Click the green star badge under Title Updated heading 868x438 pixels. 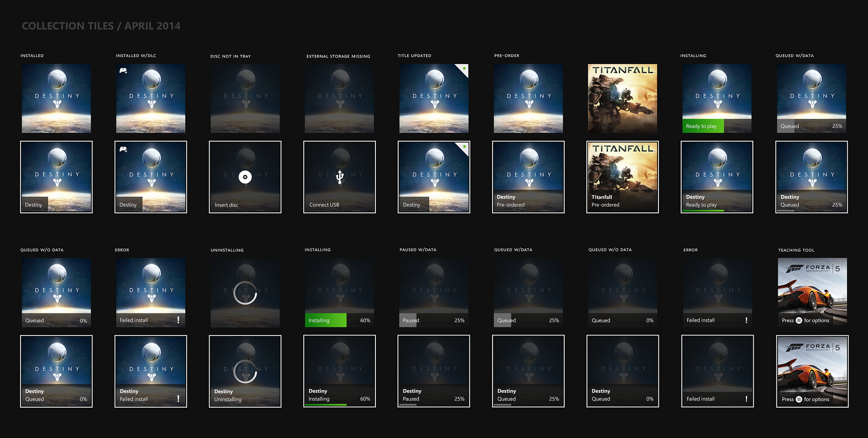coord(464,69)
